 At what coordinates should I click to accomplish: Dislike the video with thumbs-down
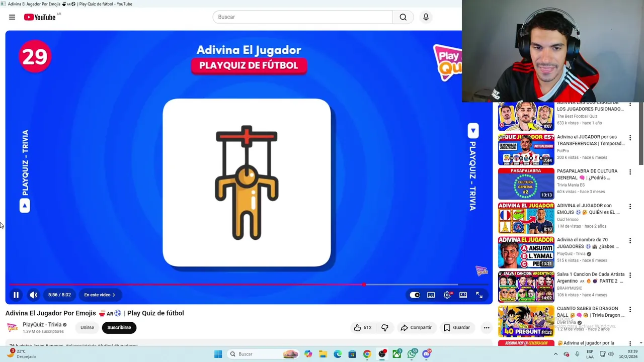(385, 328)
